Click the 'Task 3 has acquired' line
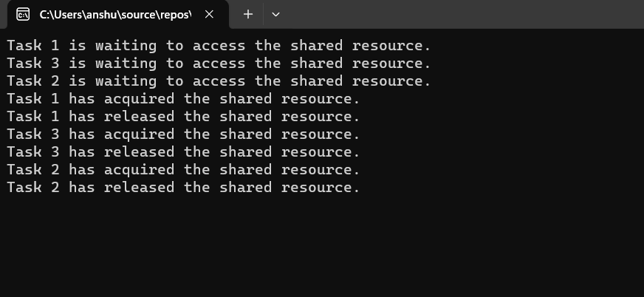The width and height of the screenshot is (644, 297). 183,134
